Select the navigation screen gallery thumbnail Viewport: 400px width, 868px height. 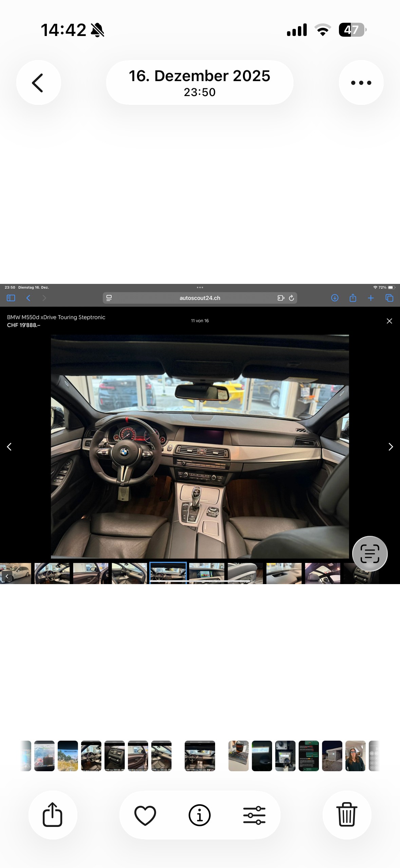click(207, 573)
